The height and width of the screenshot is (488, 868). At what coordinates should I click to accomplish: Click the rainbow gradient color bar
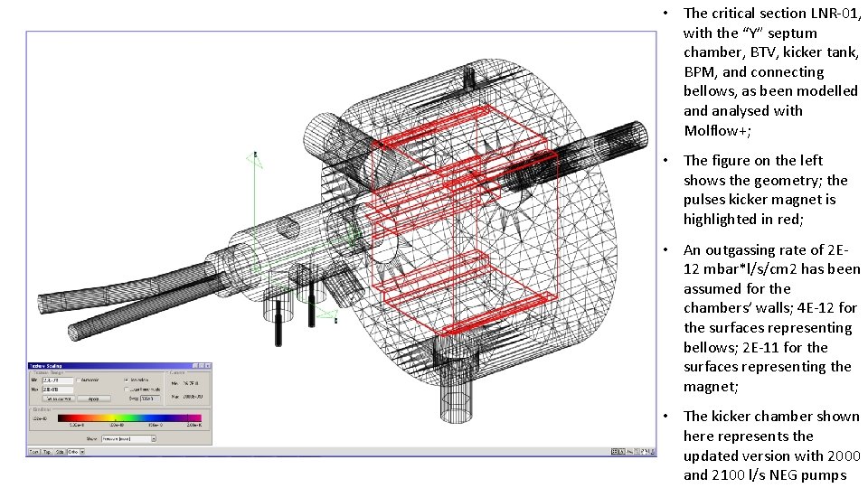coord(129,418)
